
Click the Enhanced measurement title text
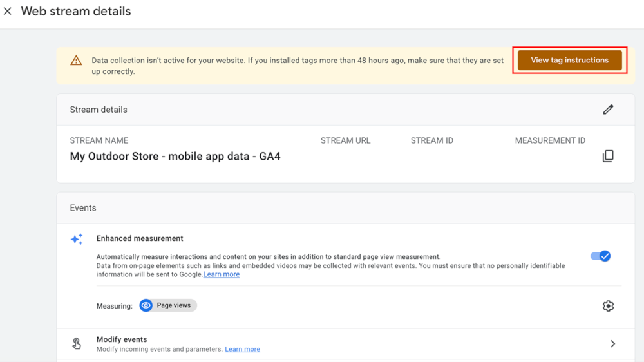[x=140, y=238]
